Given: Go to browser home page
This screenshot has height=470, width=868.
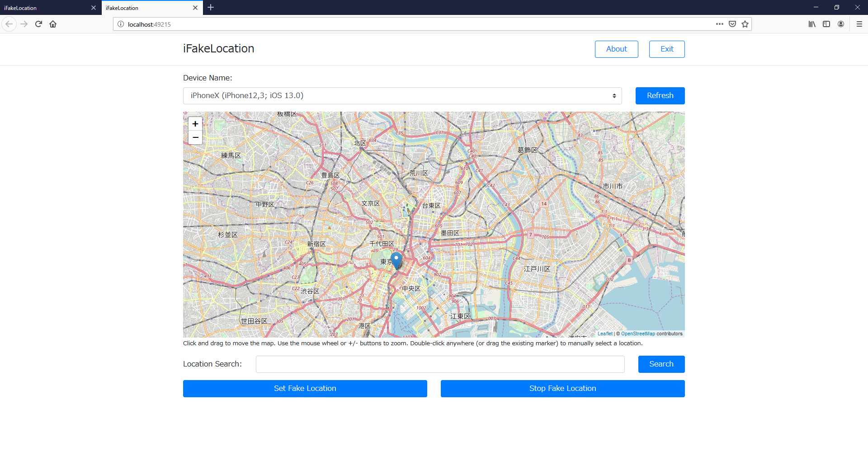Looking at the screenshot, I should point(53,24).
